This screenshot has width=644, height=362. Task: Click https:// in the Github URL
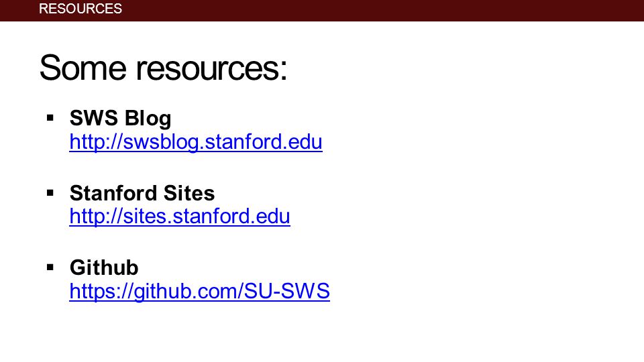pyautogui.click(x=101, y=292)
